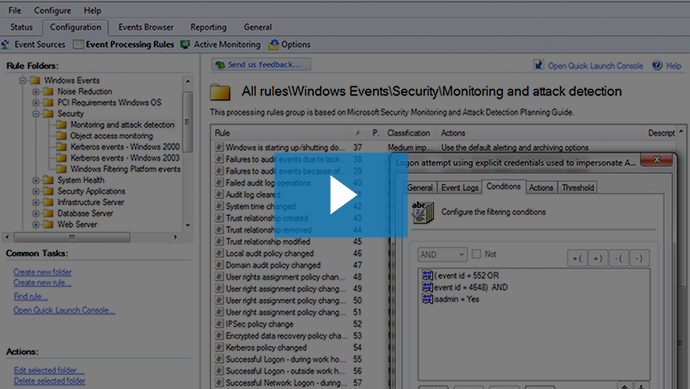The height and width of the screenshot is (389, 690).
Task: Click icon of IPSec policy change rule
Action: click(x=219, y=324)
